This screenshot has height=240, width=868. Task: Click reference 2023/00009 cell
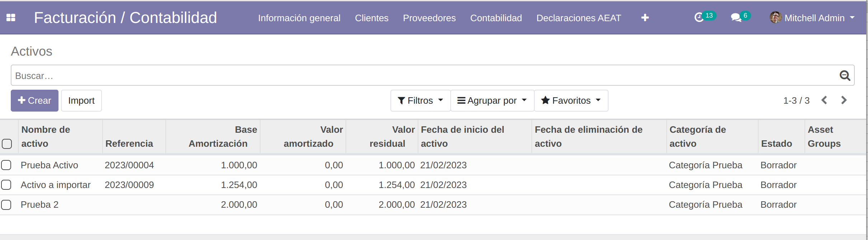click(129, 185)
